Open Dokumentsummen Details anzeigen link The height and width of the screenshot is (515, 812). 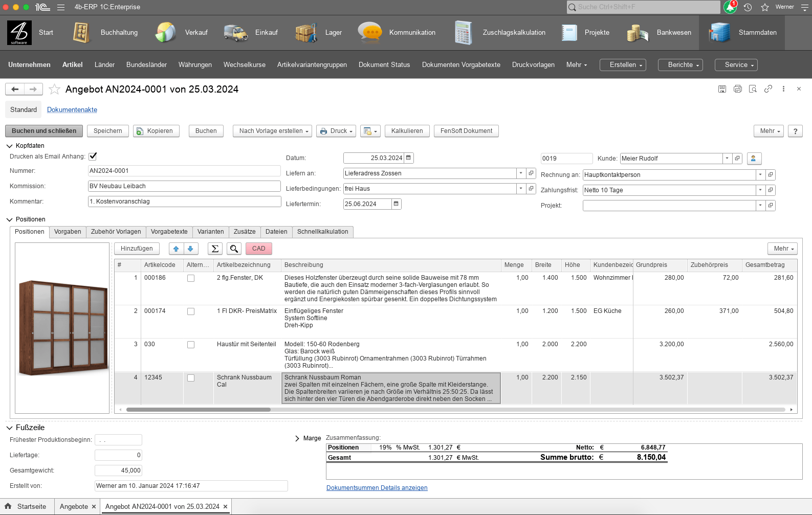[377, 488]
